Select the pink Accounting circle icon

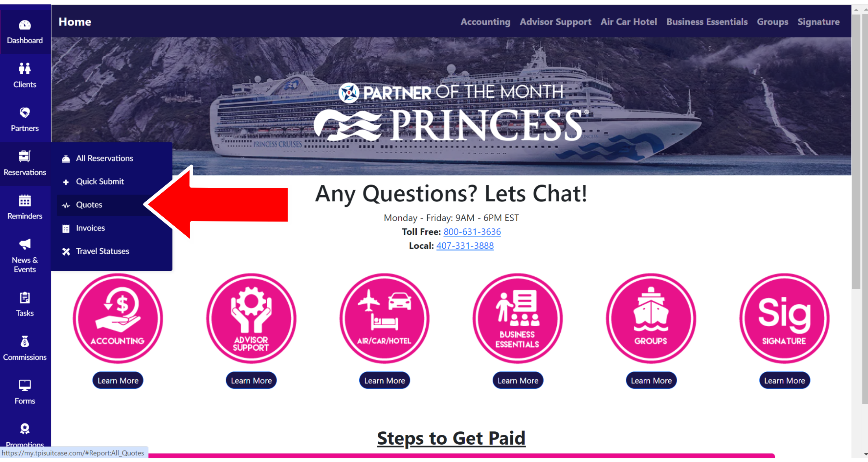tap(118, 318)
